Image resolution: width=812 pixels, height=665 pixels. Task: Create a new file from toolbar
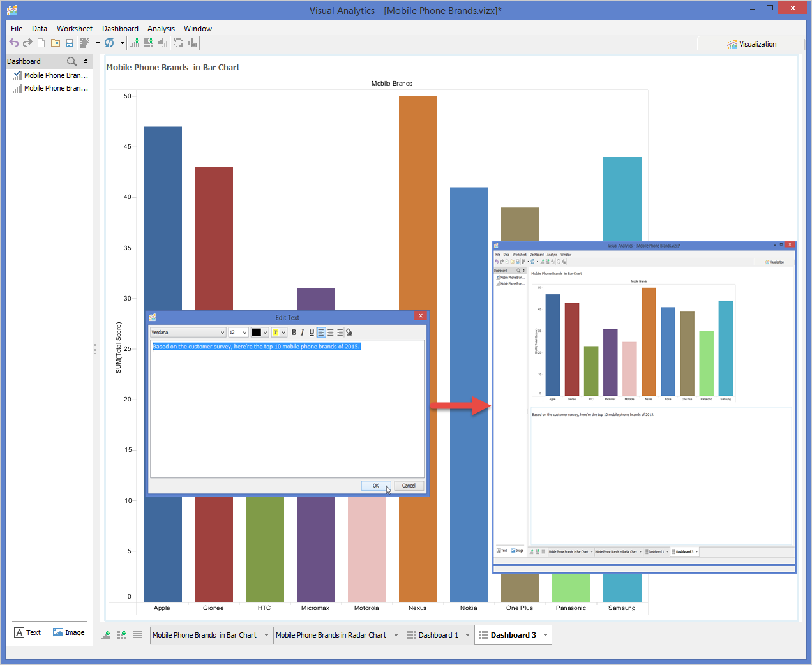click(41, 43)
